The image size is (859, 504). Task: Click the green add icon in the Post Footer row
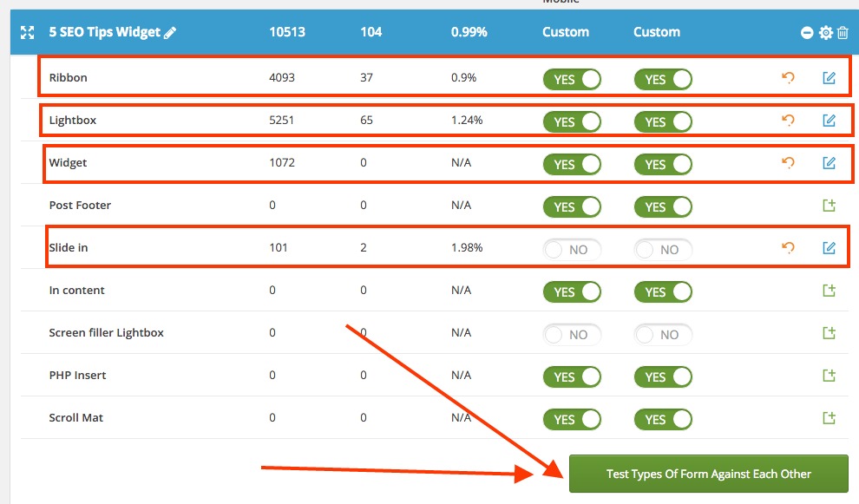coord(829,206)
